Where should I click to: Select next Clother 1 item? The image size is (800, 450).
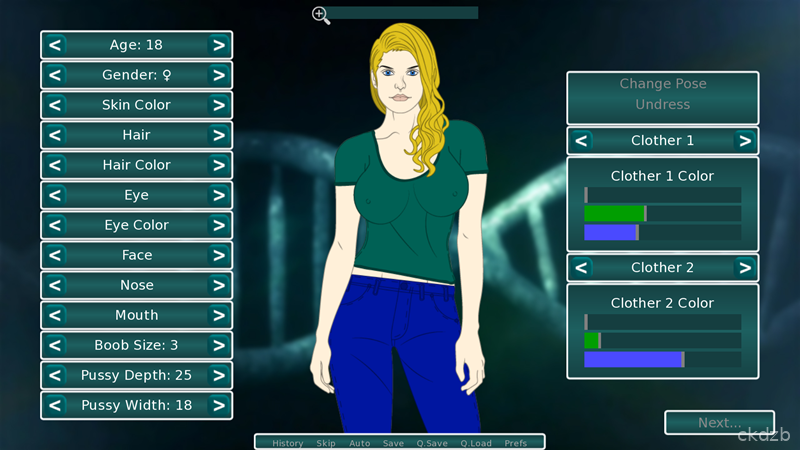(745, 141)
